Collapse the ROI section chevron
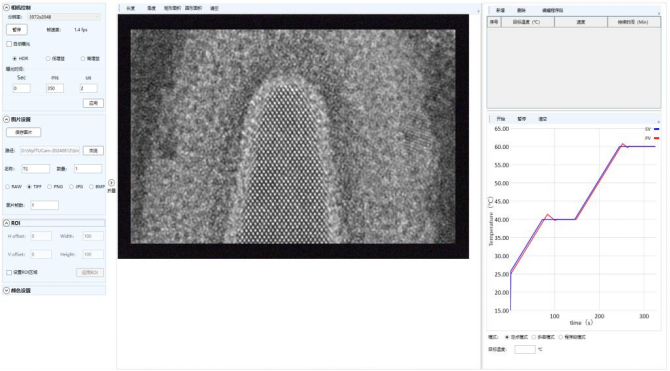This screenshot has width=670, height=371. [6, 223]
